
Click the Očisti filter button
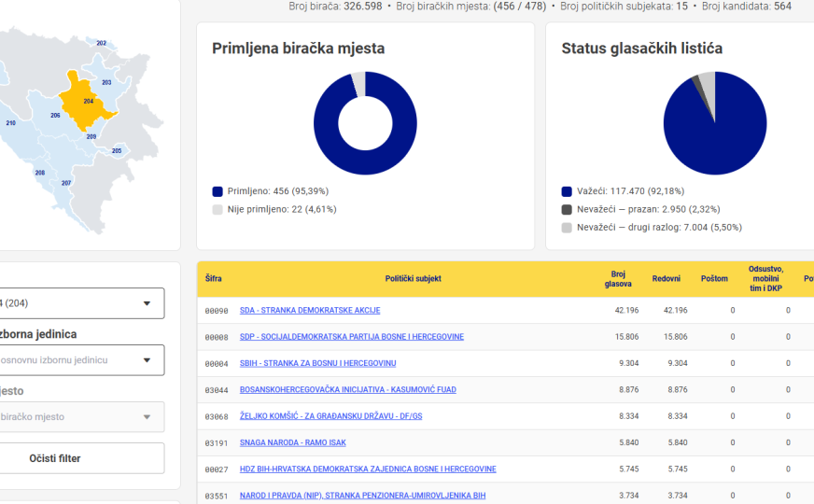tap(82, 458)
